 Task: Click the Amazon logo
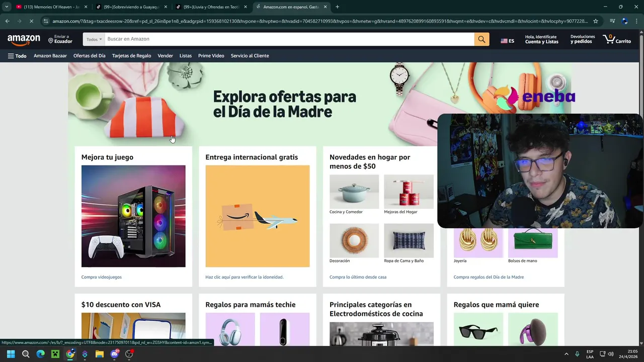point(24,40)
